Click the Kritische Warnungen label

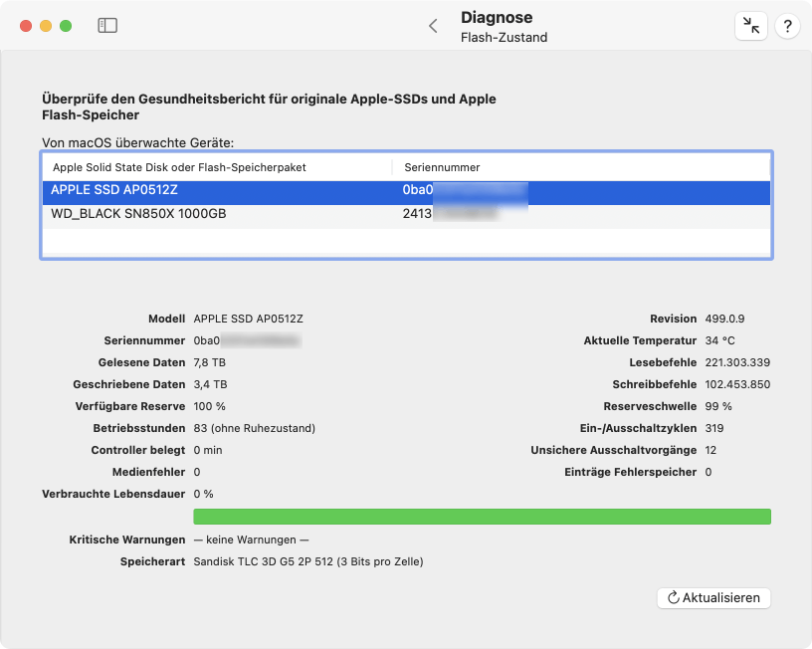127,540
